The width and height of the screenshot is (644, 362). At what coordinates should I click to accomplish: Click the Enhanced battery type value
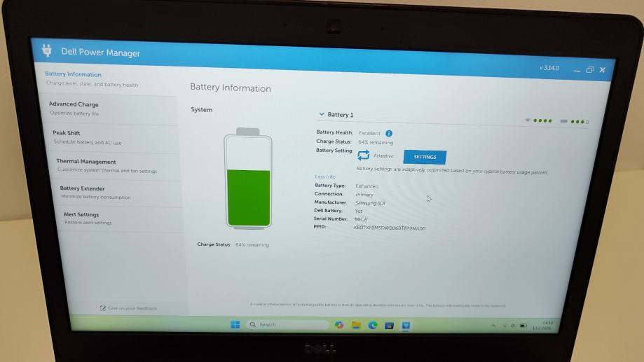pos(366,186)
